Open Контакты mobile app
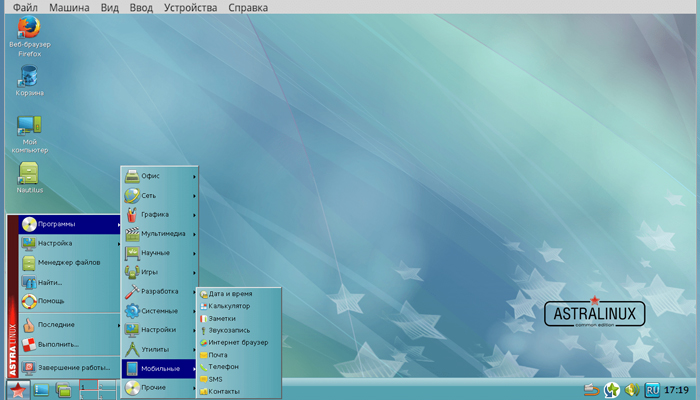 (239, 392)
